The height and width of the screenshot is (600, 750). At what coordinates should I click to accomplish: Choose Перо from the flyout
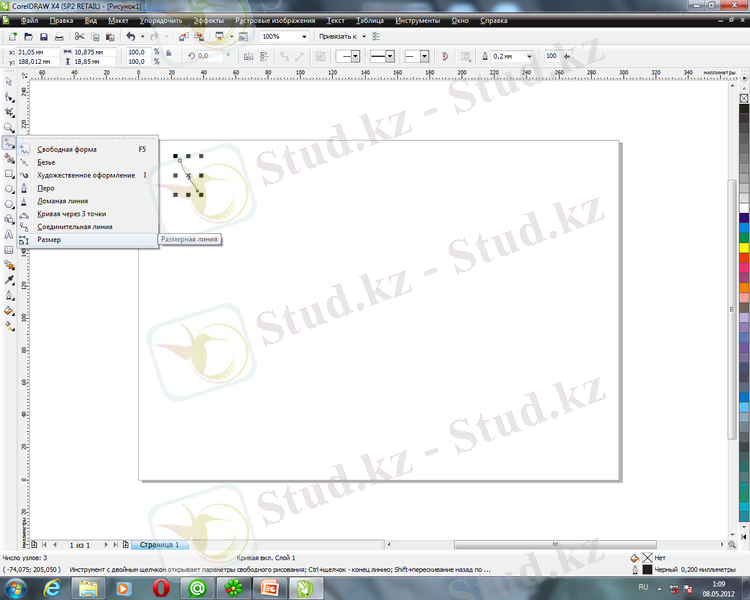point(88,188)
